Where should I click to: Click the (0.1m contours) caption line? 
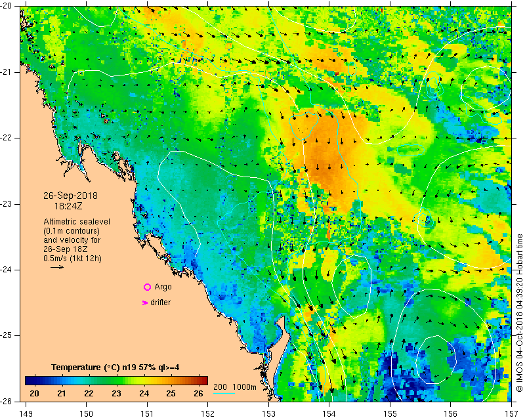72,231
